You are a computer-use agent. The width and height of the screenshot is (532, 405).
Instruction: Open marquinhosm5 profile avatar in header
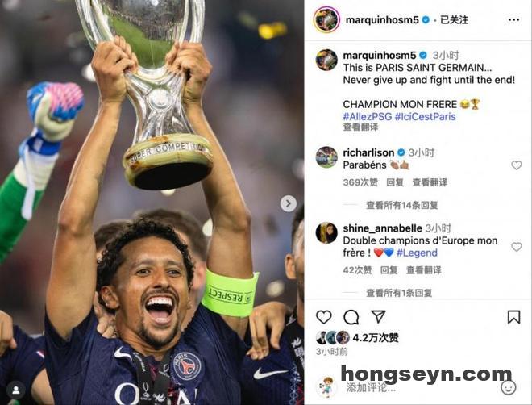pos(326,19)
